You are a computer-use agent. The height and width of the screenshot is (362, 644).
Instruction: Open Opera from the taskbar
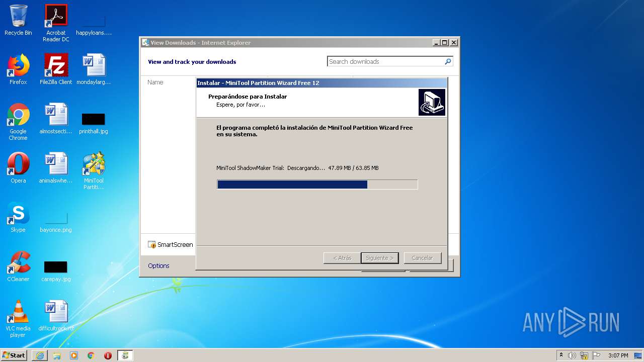[x=108, y=355]
